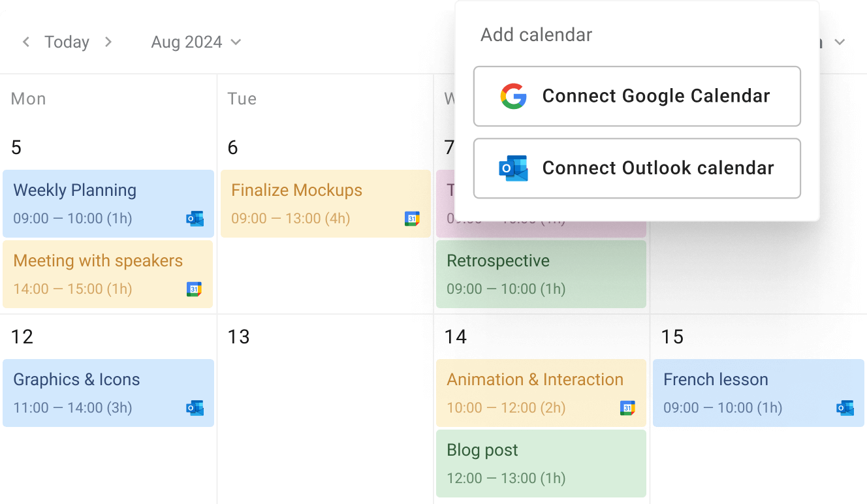Click the Outlook icon on French lesson event

[x=845, y=409]
